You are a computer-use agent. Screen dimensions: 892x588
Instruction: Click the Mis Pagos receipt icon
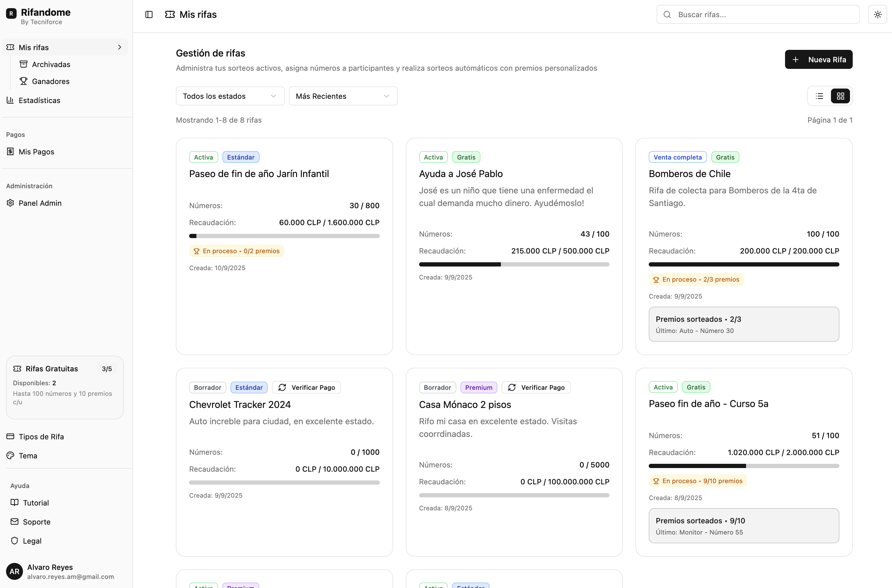point(10,151)
